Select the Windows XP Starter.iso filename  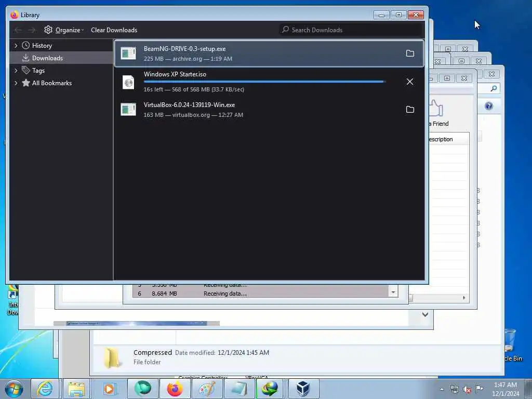175,74
